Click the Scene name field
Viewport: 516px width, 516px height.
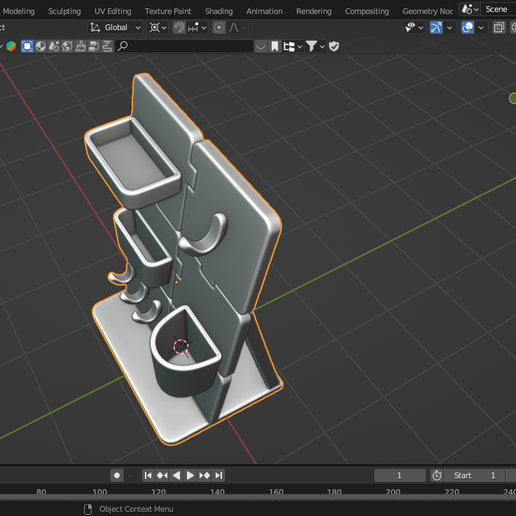click(x=498, y=9)
